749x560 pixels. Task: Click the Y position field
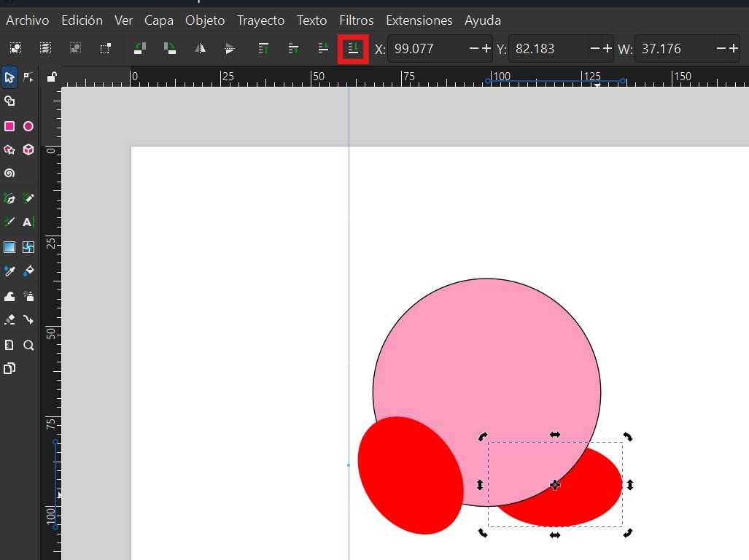(x=549, y=49)
